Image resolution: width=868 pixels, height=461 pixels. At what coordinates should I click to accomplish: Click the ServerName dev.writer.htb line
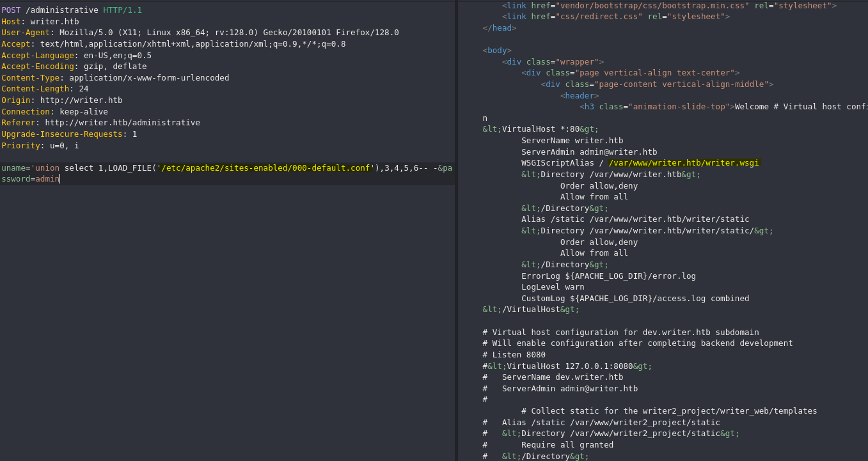pos(553,377)
